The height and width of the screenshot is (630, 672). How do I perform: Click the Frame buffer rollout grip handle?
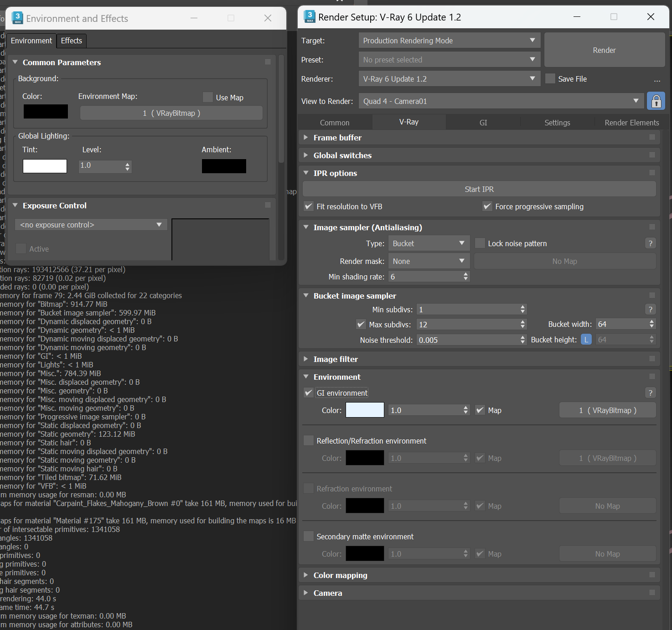coord(652,137)
